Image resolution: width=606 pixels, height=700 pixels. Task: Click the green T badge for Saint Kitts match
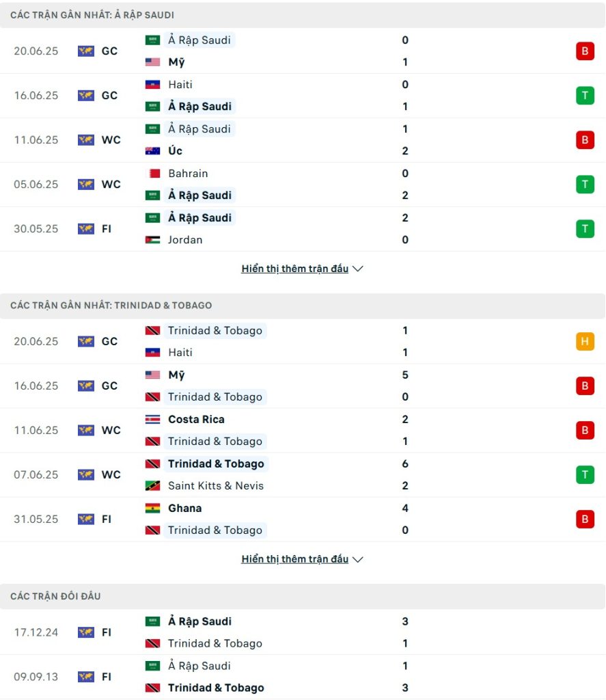[585, 474]
